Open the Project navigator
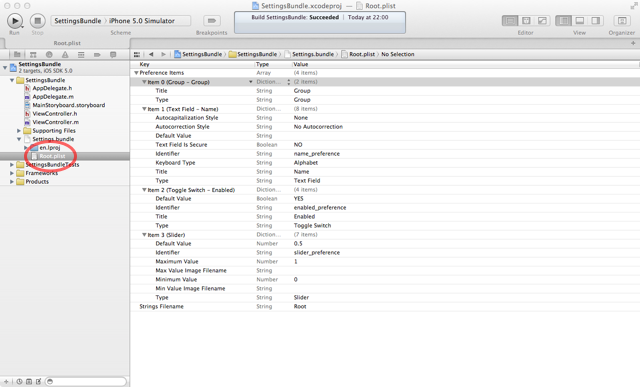Image resolution: width=640 pixels, height=387 pixels. pyautogui.click(x=17, y=54)
